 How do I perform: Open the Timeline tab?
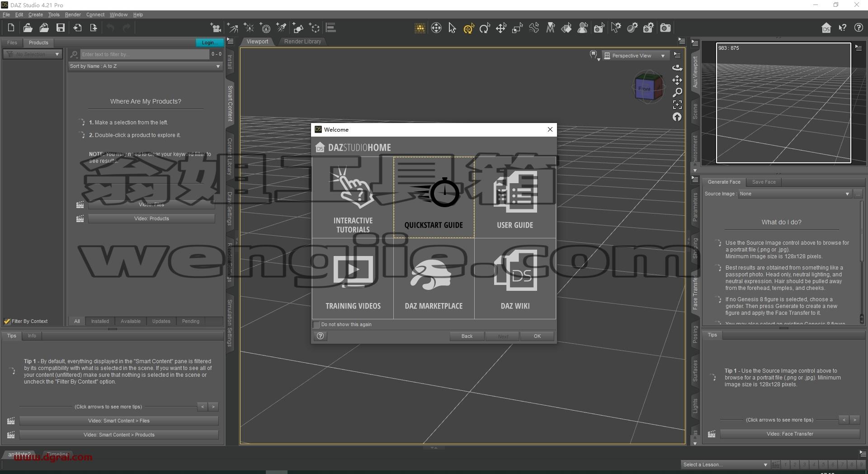(58, 454)
